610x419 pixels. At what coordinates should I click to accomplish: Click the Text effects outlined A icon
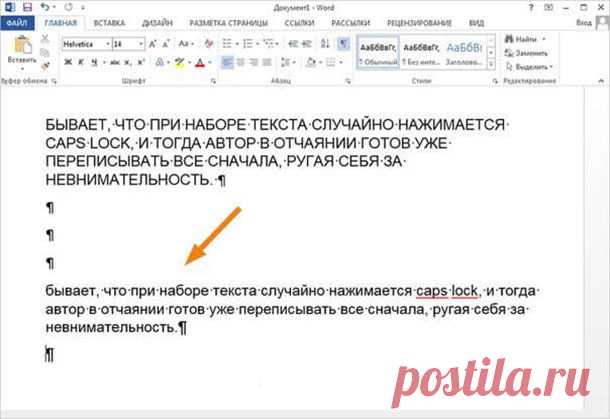(x=160, y=62)
